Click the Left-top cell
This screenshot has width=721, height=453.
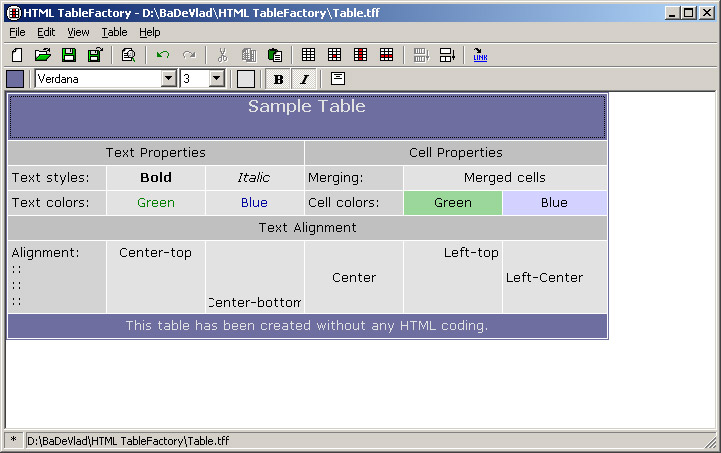point(453,277)
